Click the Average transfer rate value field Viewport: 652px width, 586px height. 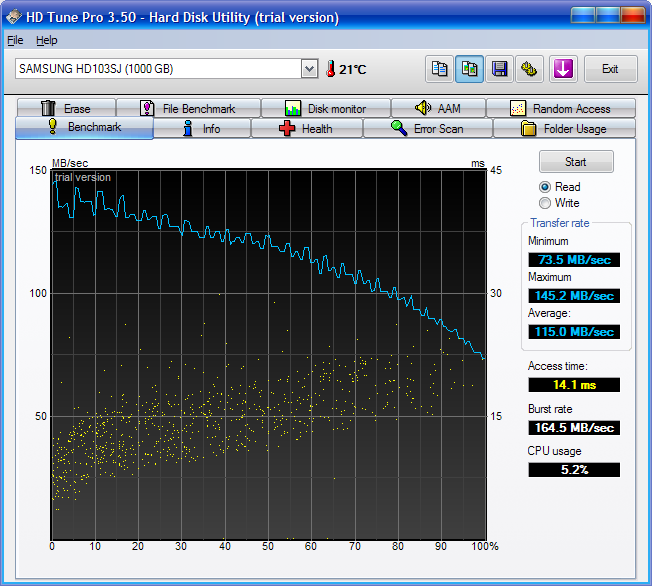click(x=574, y=332)
